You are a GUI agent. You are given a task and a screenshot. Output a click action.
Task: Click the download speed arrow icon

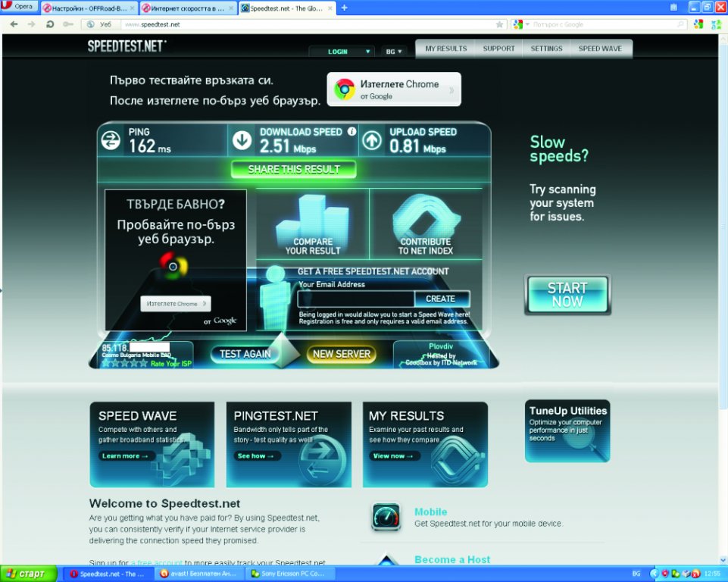[242, 140]
